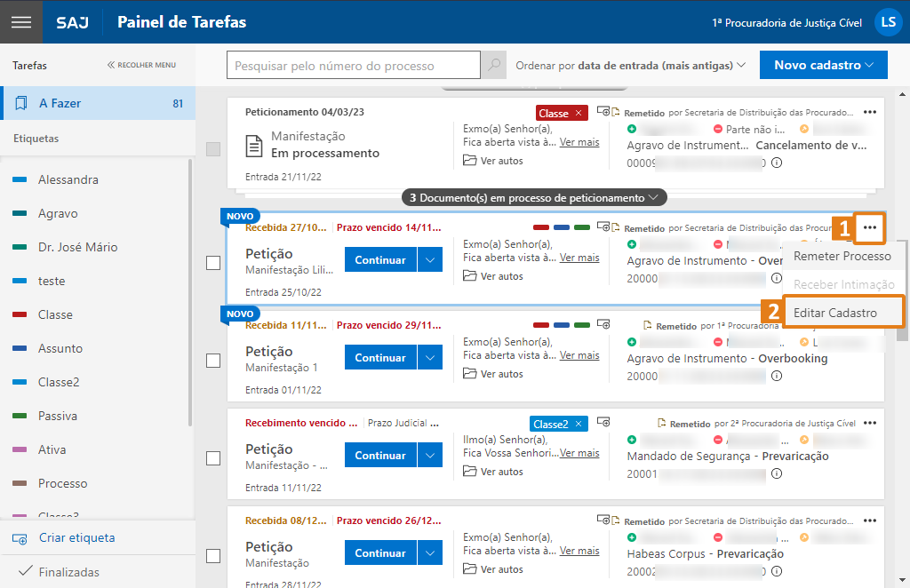Viewport: 910px width, 588px height.
Task: Click Continuar on the Habeas Corpus petition
Action: click(x=380, y=553)
